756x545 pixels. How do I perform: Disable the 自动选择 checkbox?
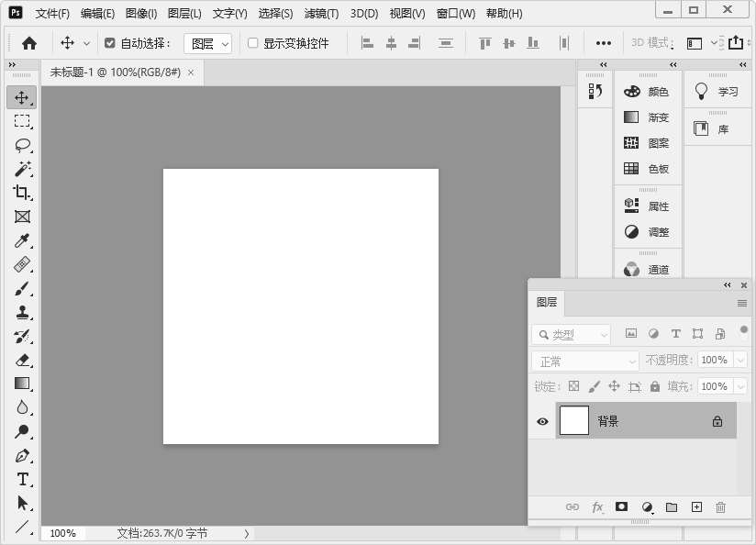click(x=110, y=43)
